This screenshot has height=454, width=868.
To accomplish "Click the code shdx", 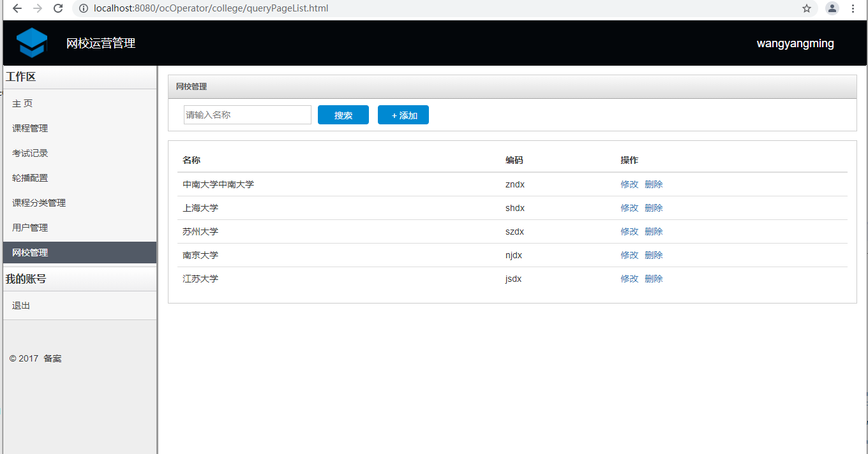I will [x=515, y=208].
